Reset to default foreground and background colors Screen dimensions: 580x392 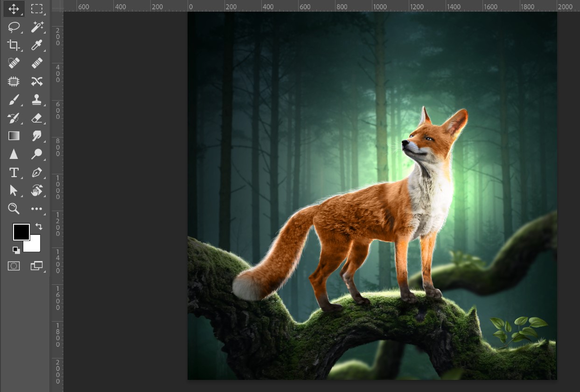[x=16, y=250]
